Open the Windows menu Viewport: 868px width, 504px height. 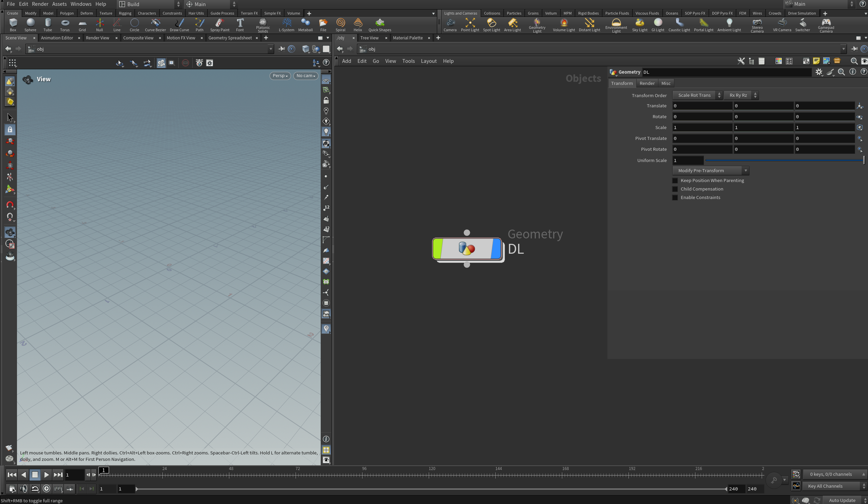coord(81,4)
